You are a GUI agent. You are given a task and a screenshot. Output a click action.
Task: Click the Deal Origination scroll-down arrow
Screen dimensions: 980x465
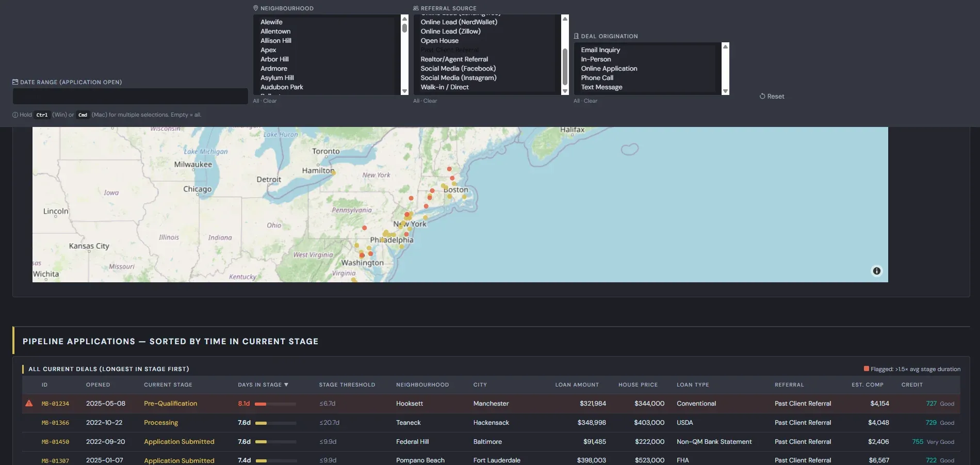click(725, 91)
